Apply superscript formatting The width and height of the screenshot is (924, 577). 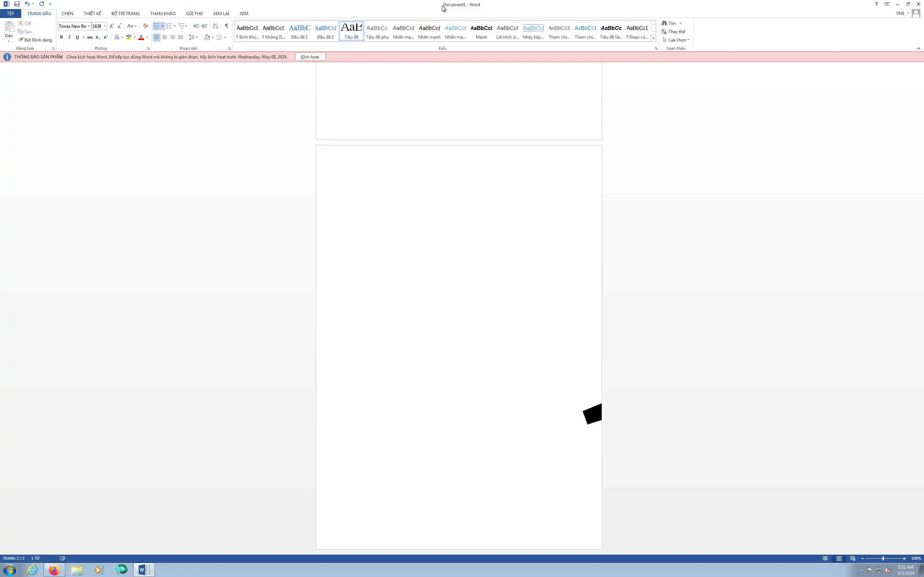point(106,37)
